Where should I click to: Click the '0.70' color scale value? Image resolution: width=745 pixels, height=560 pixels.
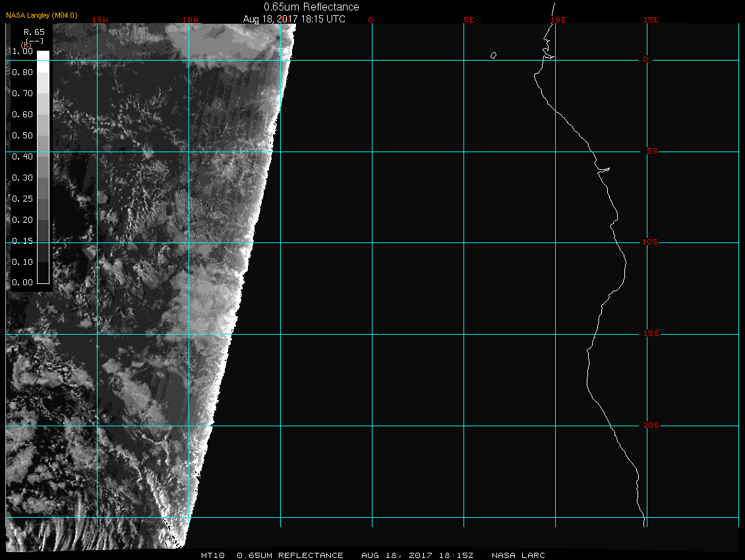click(22, 93)
